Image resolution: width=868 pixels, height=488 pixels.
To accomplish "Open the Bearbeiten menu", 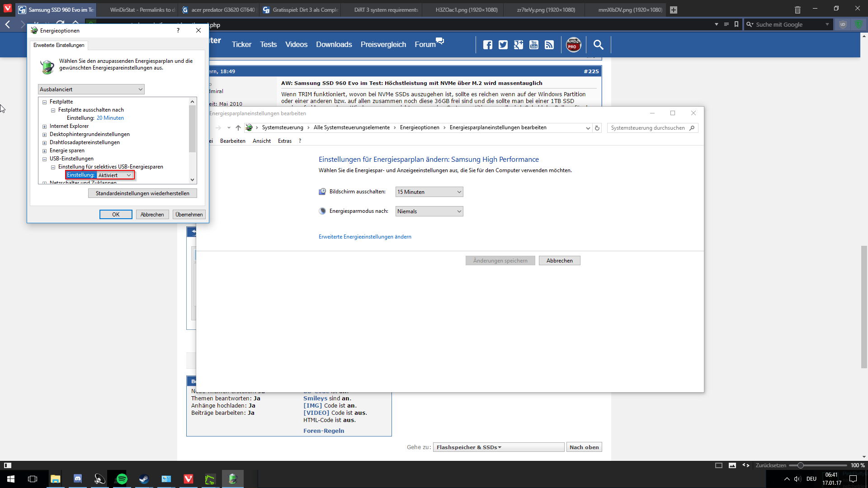I will (232, 141).
